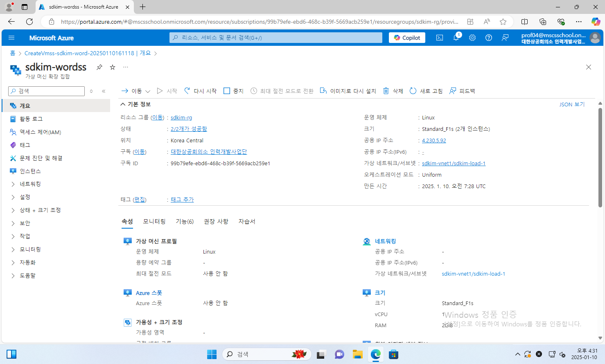
Task: Open the Windows Start button
Action: pyautogui.click(x=212, y=354)
